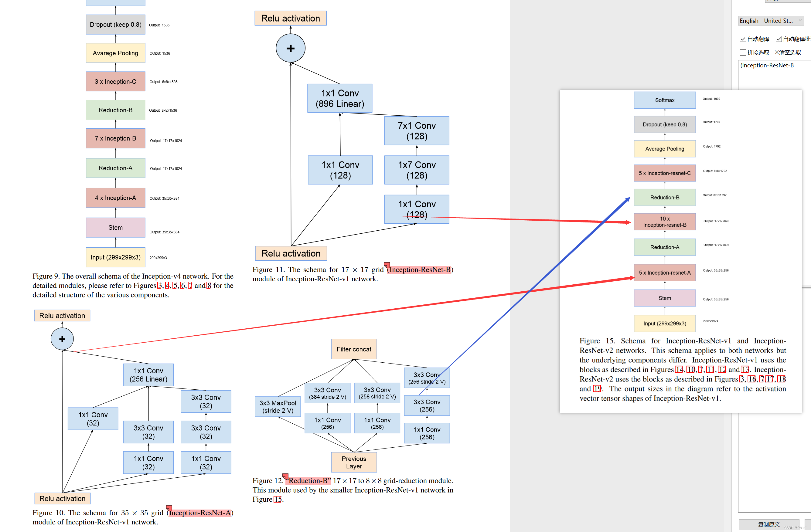Click the dropdown chevron on the language selector

tap(801, 20)
